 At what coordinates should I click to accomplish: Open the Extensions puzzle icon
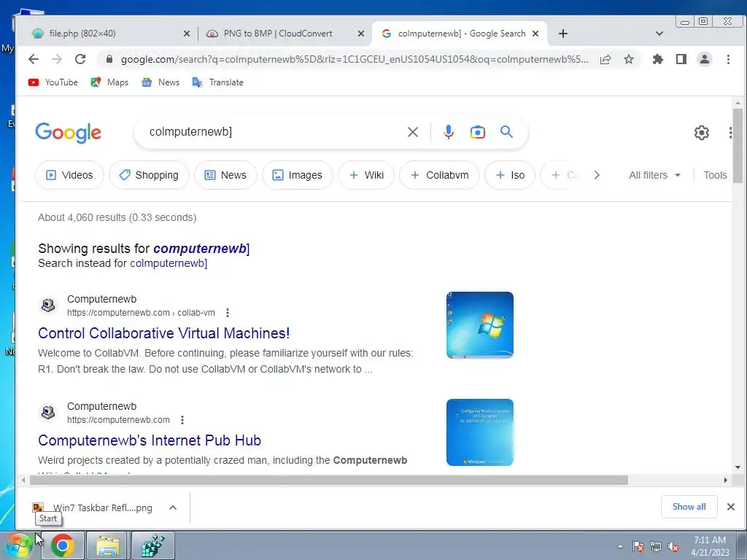pos(658,59)
